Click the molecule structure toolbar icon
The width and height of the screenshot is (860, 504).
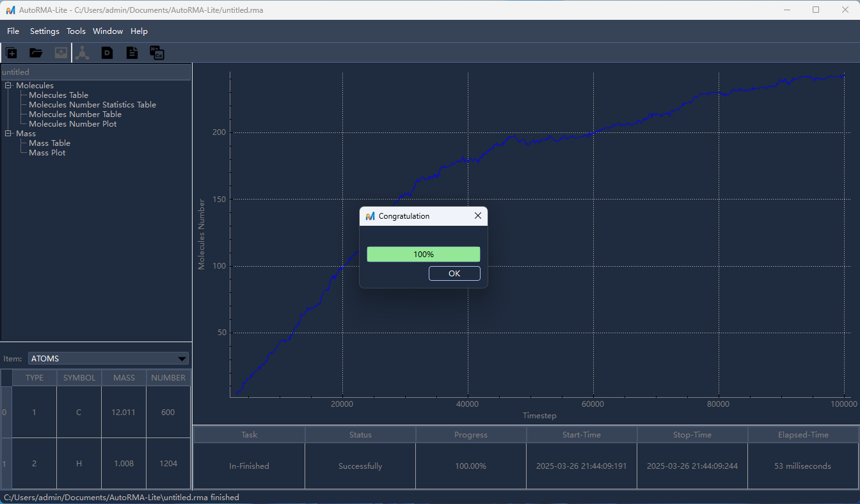pos(83,53)
